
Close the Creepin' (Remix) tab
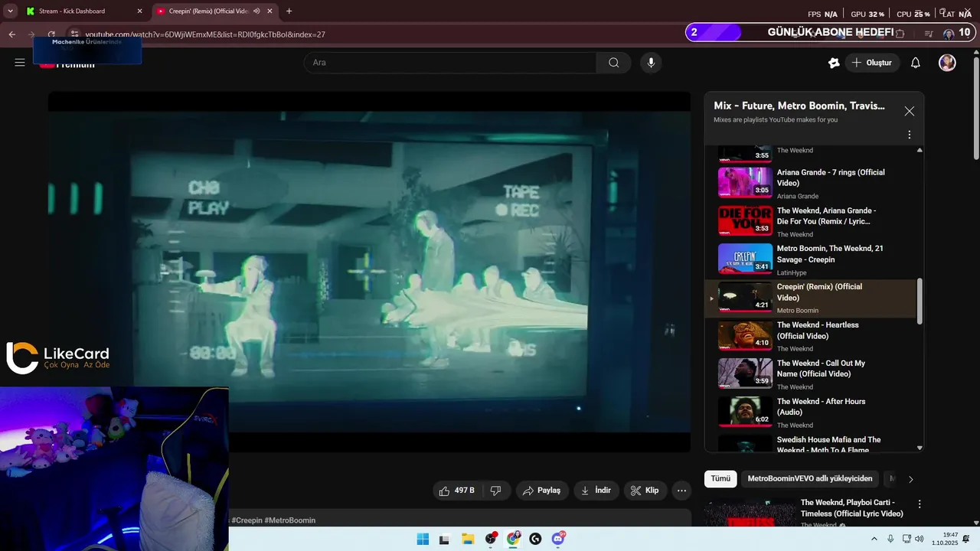point(269,11)
